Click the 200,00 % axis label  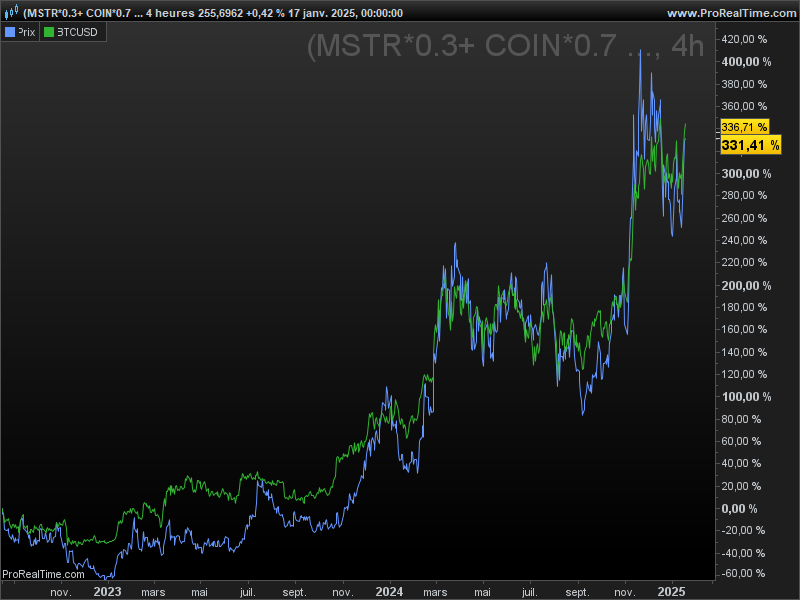click(746, 285)
